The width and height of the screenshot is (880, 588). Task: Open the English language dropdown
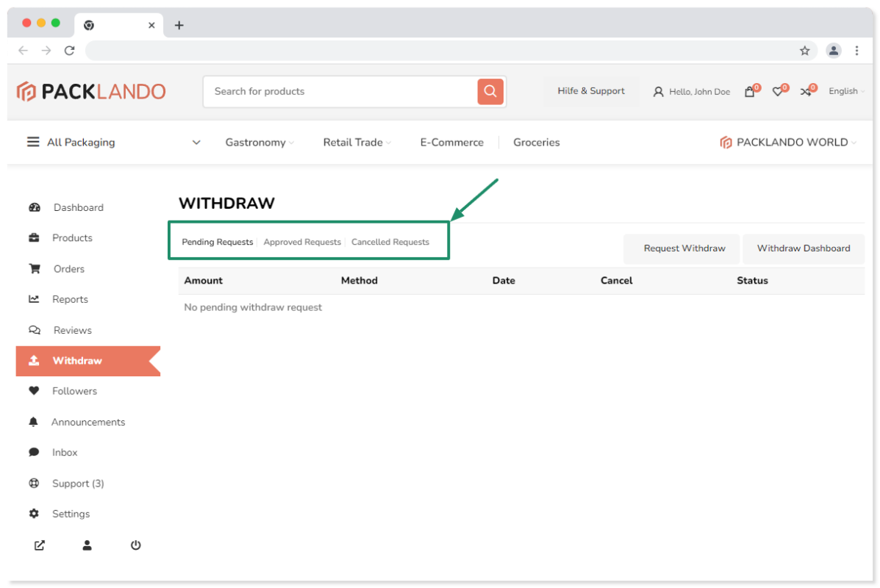coord(846,91)
